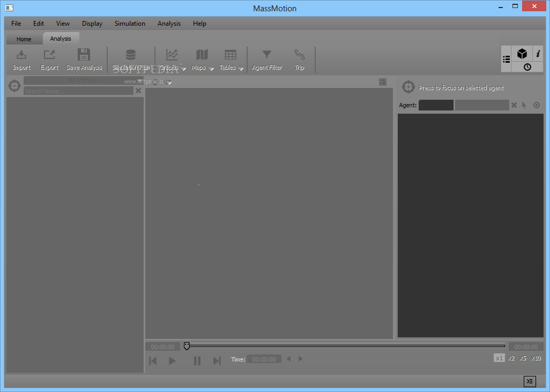Open the Analysis menu

tap(169, 24)
